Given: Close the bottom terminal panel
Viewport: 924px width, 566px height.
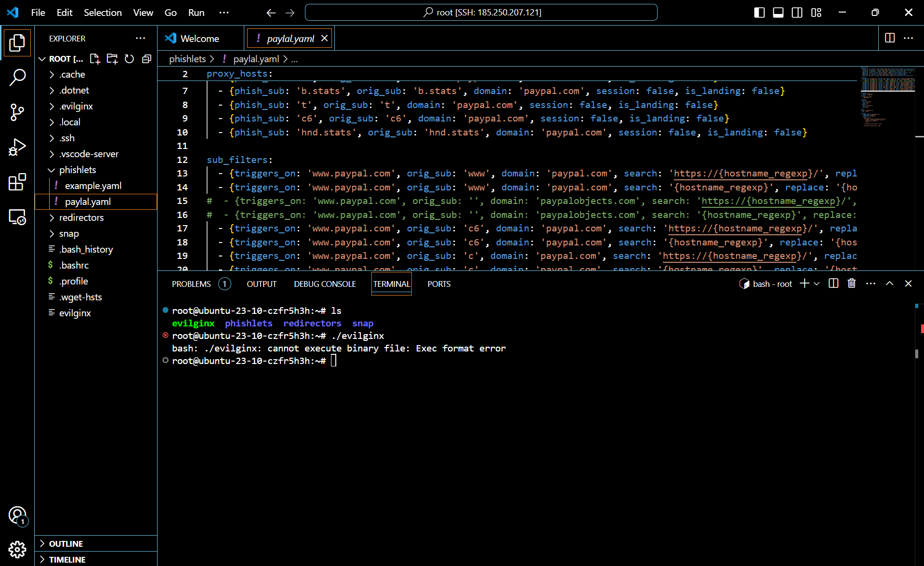Looking at the screenshot, I should pyautogui.click(x=908, y=283).
